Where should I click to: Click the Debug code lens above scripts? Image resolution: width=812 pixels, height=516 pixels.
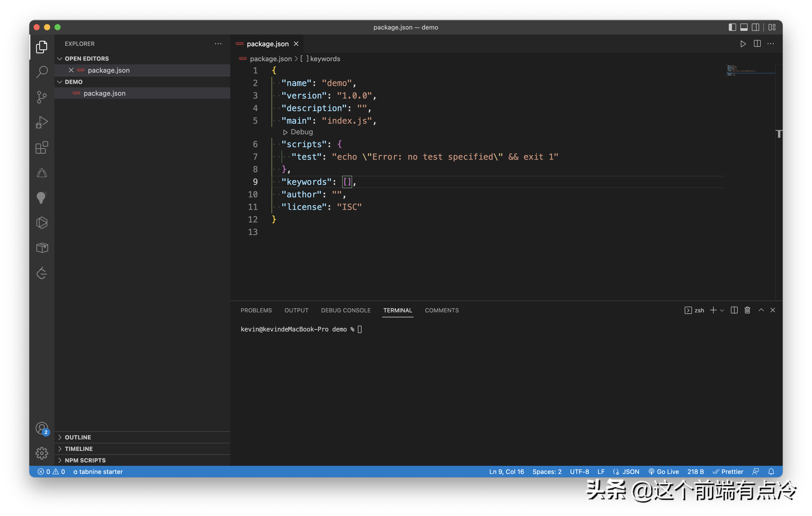298,132
